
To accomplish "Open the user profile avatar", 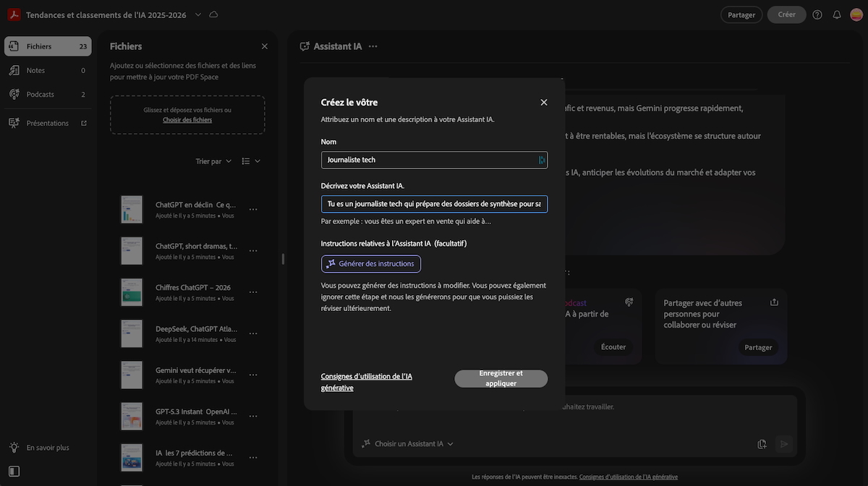I will pyautogui.click(x=856, y=14).
